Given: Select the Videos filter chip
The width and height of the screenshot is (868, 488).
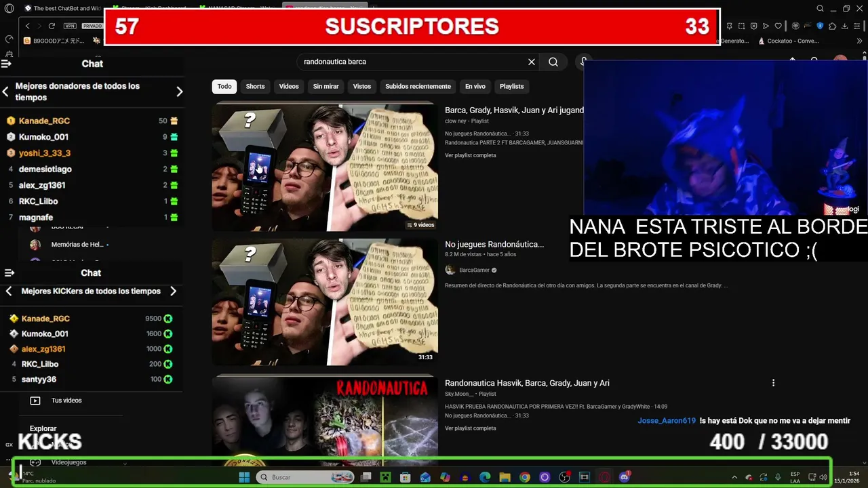Looking at the screenshot, I should click(289, 86).
